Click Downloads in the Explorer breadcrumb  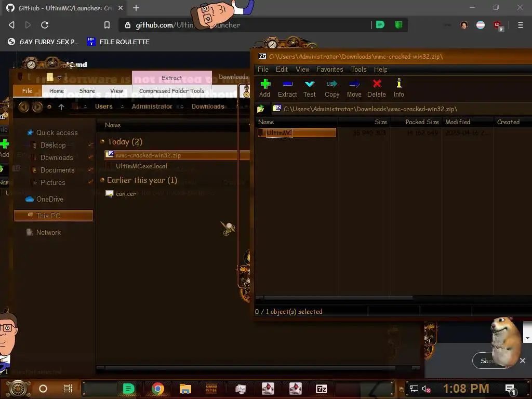[x=208, y=107]
